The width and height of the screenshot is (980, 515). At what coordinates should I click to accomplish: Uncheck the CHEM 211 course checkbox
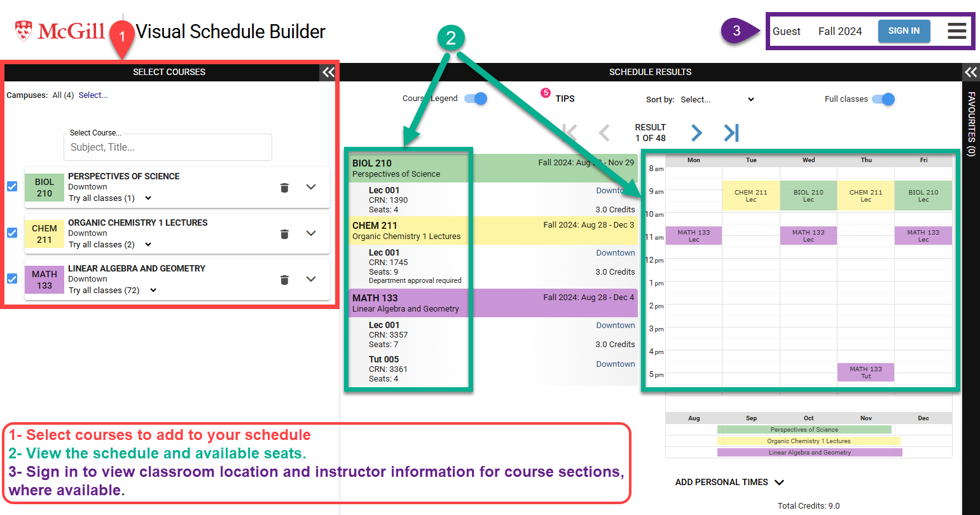[x=12, y=233]
